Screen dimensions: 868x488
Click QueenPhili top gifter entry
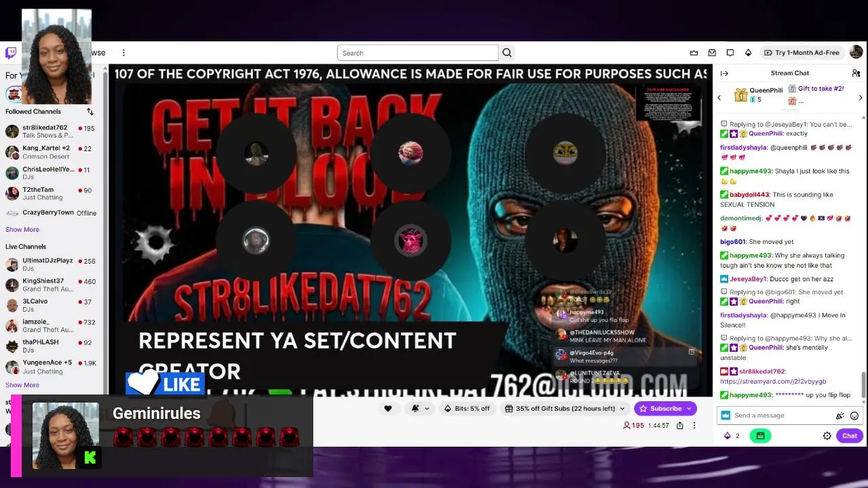coord(759,95)
